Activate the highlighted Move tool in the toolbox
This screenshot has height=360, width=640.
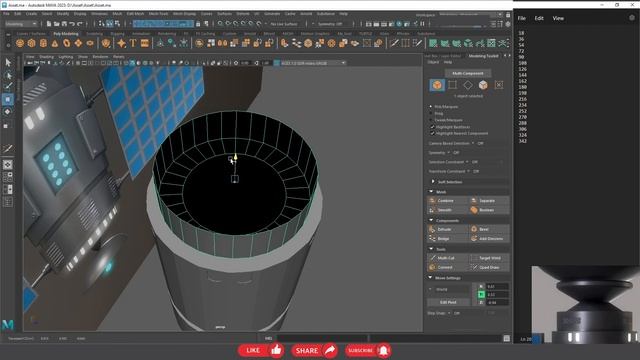click(x=8, y=99)
